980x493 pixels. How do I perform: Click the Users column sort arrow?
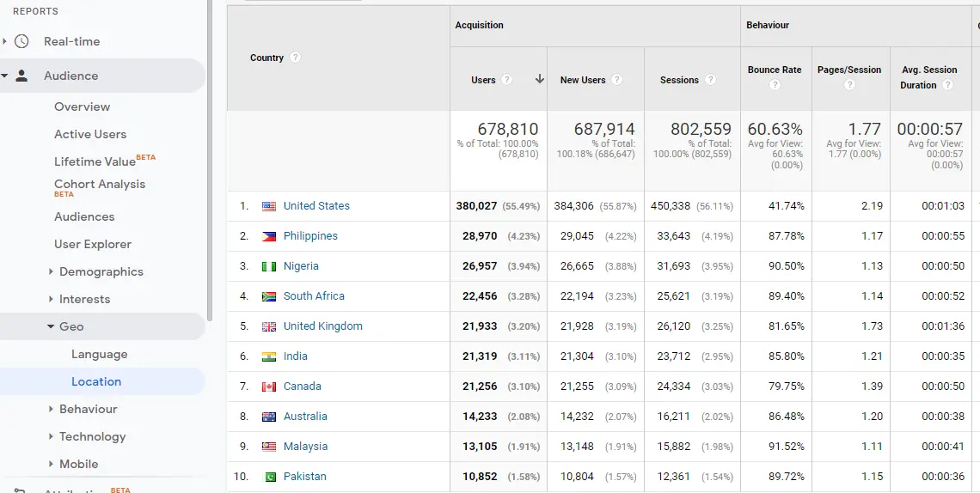(x=540, y=79)
